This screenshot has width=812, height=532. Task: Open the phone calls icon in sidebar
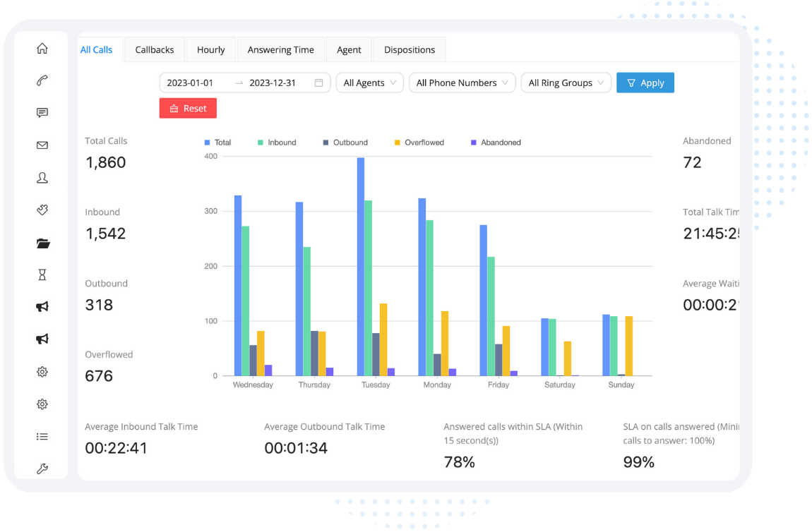(42, 80)
